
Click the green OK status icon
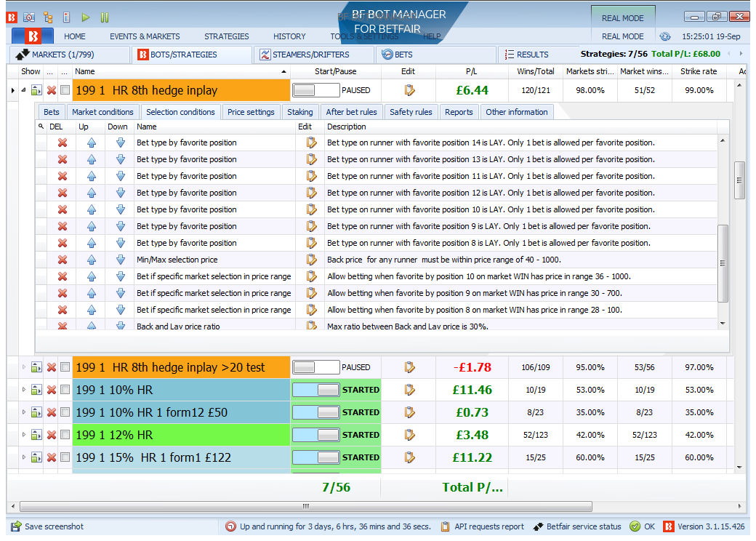(x=635, y=526)
